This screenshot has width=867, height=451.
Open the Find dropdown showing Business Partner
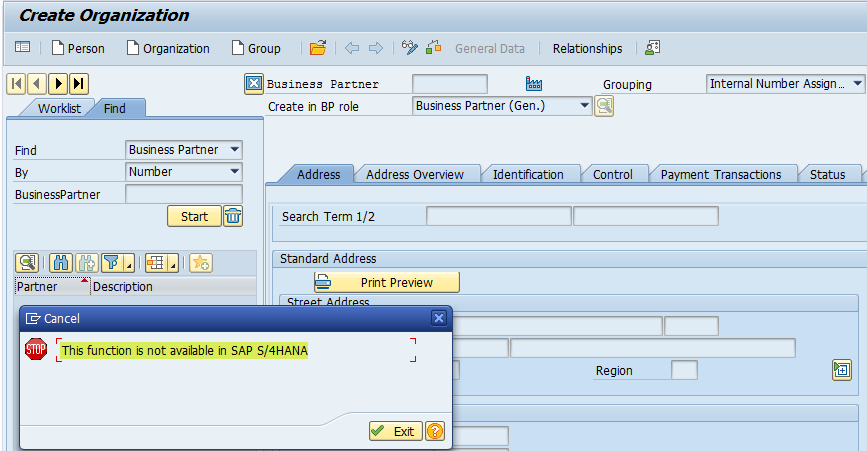pyautogui.click(x=184, y=150)
